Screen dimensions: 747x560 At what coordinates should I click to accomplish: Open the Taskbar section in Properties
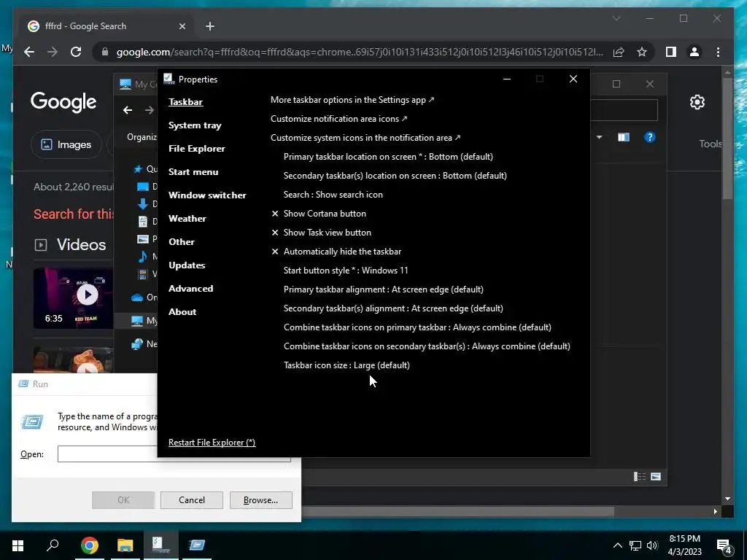pyautogui.click(x=185, y=102)
